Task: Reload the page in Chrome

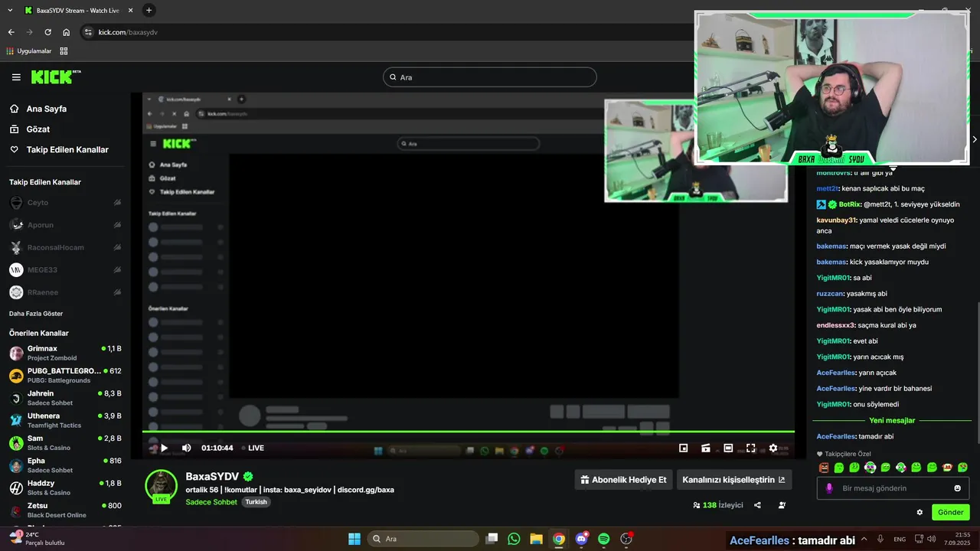Action: click(x=47, y=32)
